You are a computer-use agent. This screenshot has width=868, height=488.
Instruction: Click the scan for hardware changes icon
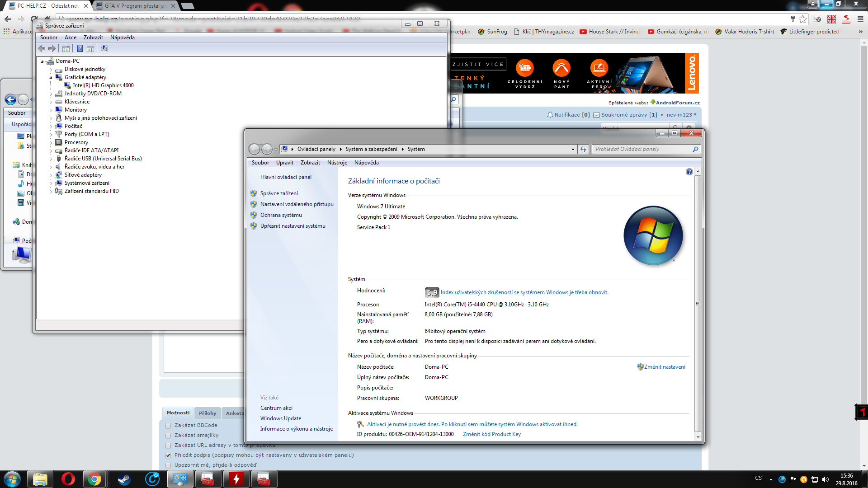pos(104,48)
